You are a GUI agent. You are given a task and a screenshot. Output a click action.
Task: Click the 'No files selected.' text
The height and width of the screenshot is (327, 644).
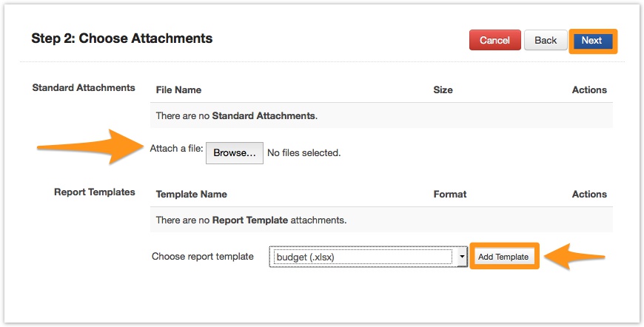pos(303,153)
